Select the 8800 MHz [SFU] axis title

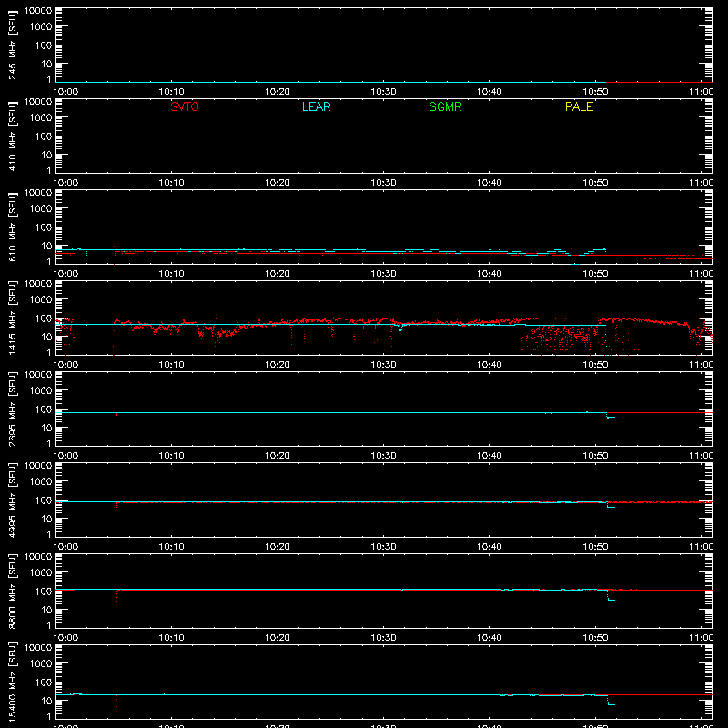click(x=12, y=591)
